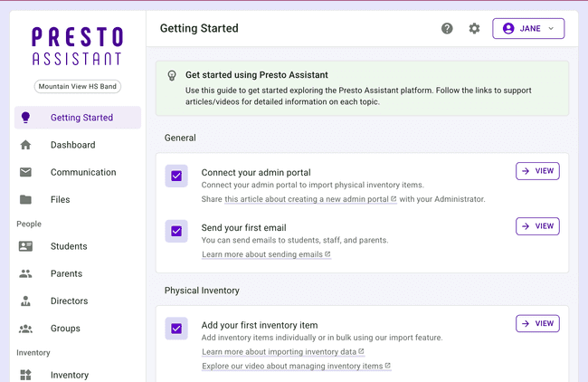Click 'Connect your admin portal' item title
Viewport: 588px width, 382px height.
point(256,173)
